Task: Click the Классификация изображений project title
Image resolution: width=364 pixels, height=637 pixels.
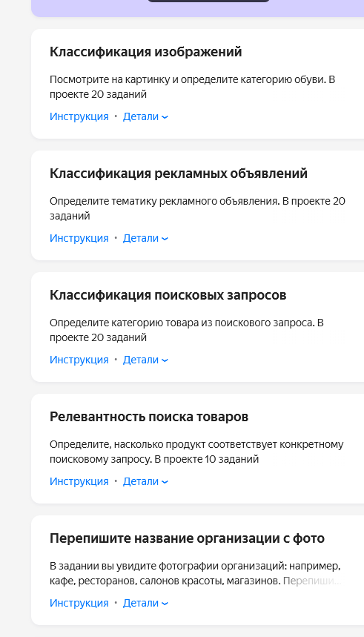Action: (146, 52)
